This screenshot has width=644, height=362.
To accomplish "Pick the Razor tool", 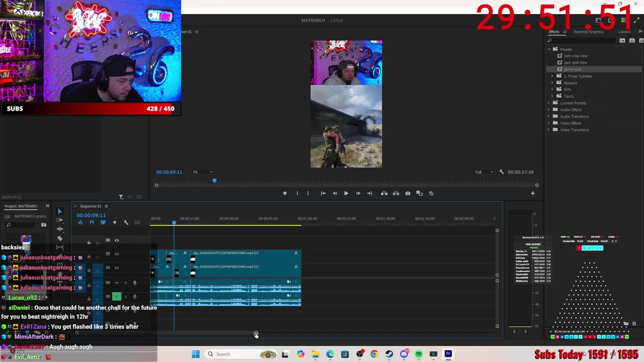I will (60, 238).
